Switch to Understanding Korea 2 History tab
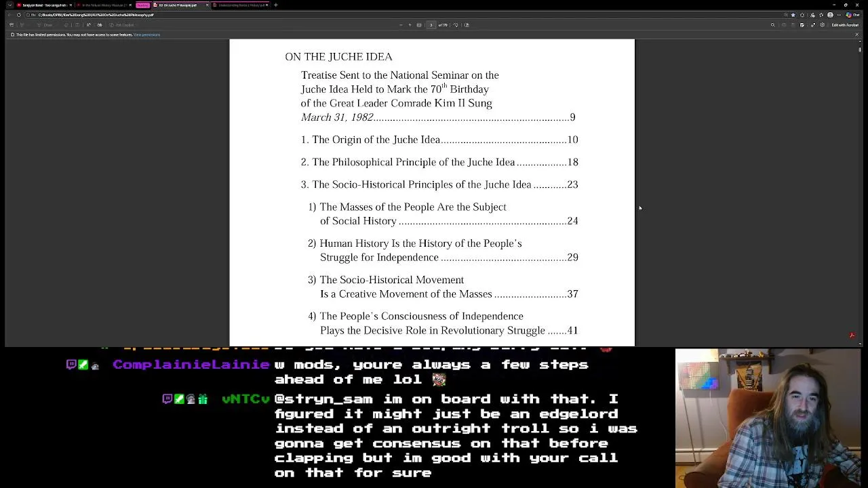868x488 pixels. pos(241,5)
